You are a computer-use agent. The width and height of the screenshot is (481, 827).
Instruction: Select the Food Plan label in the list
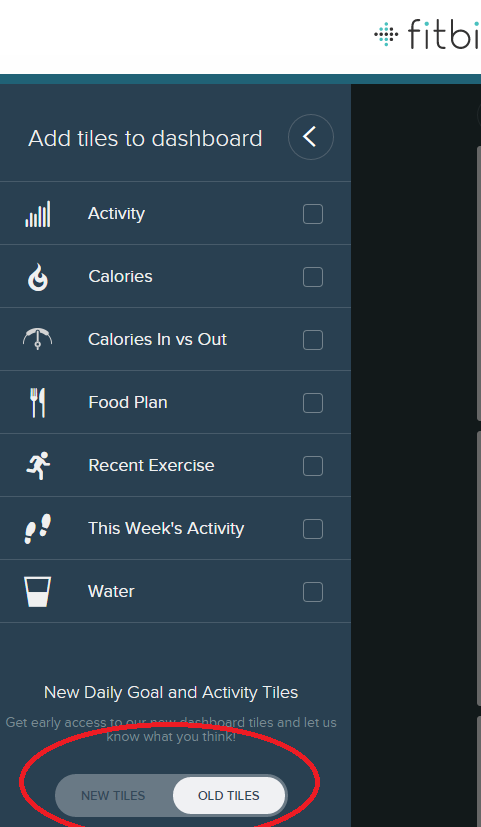point(128,402)
